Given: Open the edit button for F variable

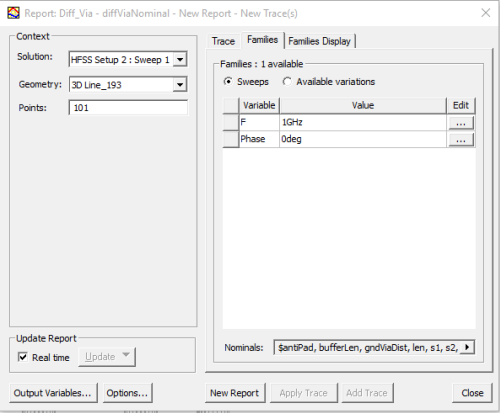Looking at the screenshot, I should 461,123.
